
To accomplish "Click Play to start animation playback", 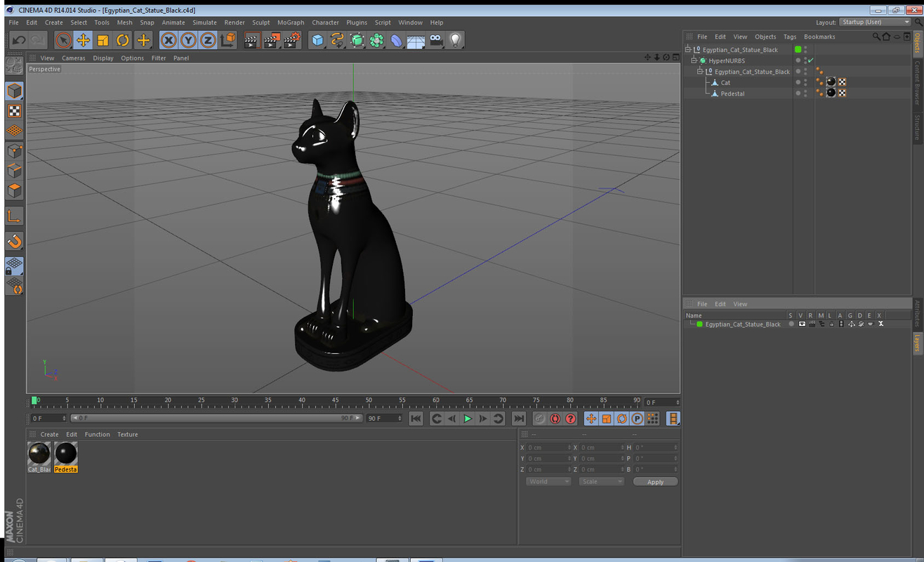I will [467, 418].
